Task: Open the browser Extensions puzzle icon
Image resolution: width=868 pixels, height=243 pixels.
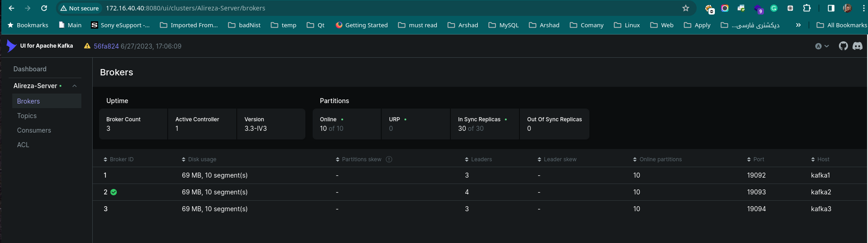Action: coord(807,8)
